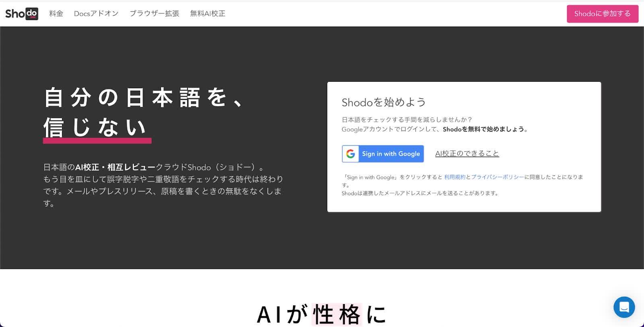Click the AIが性格に heading text
Image resolution: width=644 pixels, height=327 pixels.
point(322,315)
